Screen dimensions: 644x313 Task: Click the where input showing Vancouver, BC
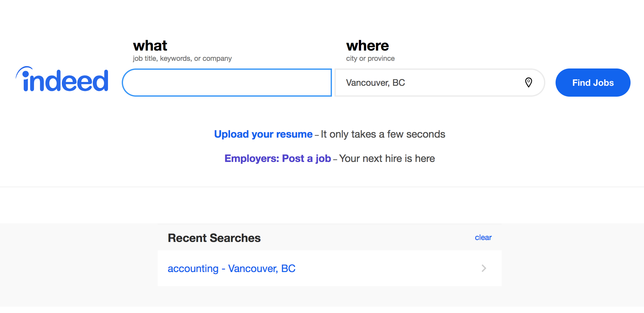click(417, 83)
